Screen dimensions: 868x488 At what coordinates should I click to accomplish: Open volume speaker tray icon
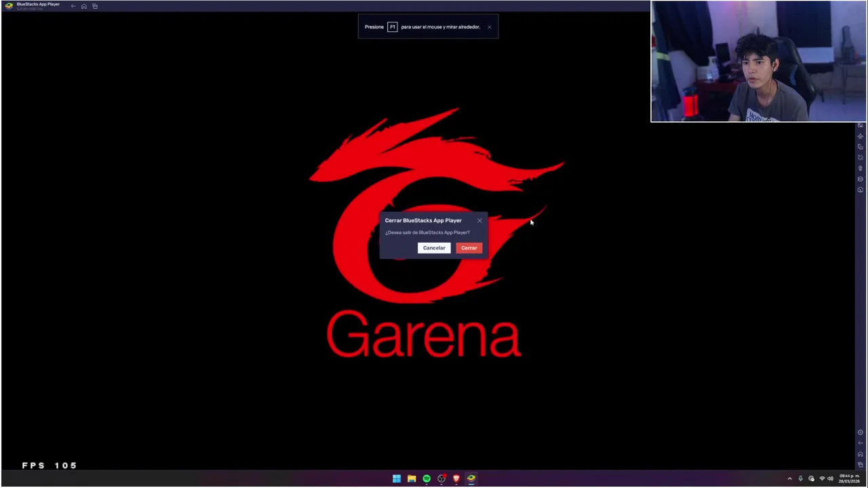(x=830, y=479)
